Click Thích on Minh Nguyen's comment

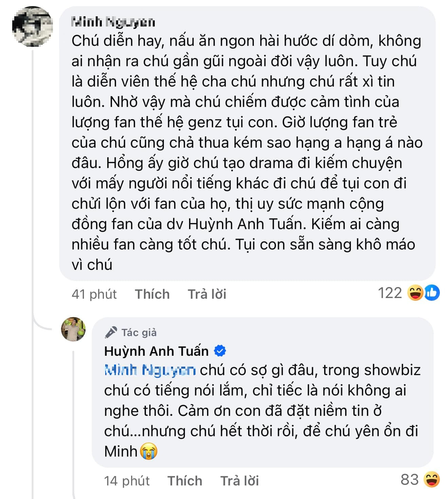tap(152, 294)
